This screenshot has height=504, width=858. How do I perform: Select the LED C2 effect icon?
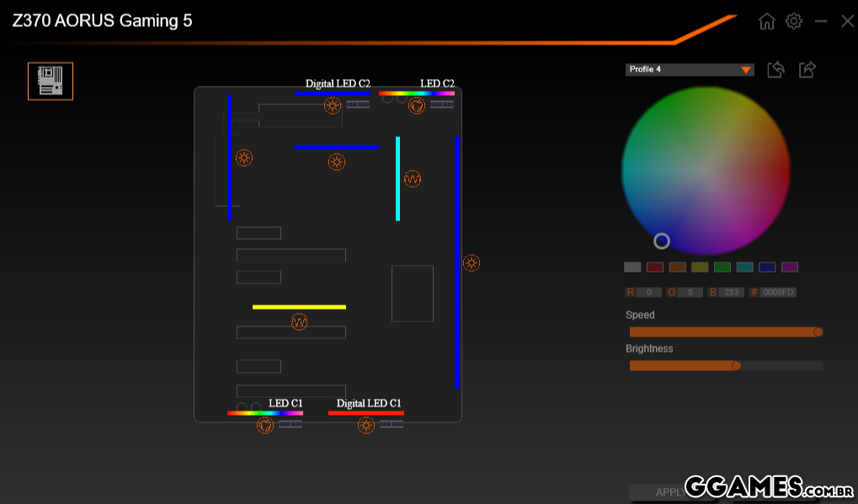click(416, 105)
